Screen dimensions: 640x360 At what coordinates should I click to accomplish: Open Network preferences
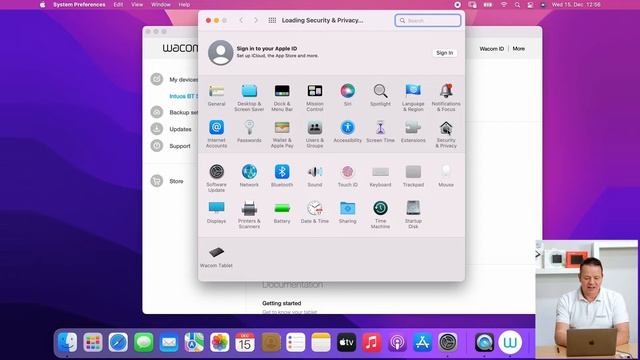point(249,176)
